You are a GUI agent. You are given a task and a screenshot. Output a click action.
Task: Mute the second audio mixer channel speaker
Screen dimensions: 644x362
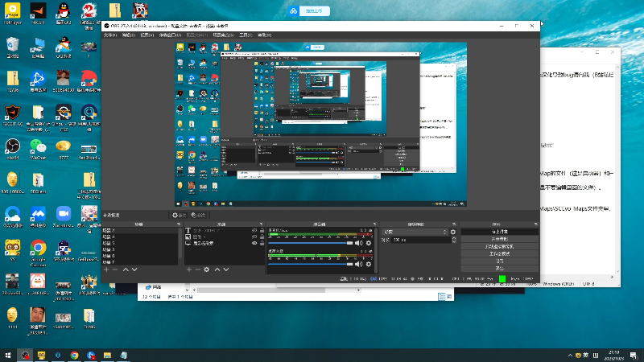(x=358, y=264)
